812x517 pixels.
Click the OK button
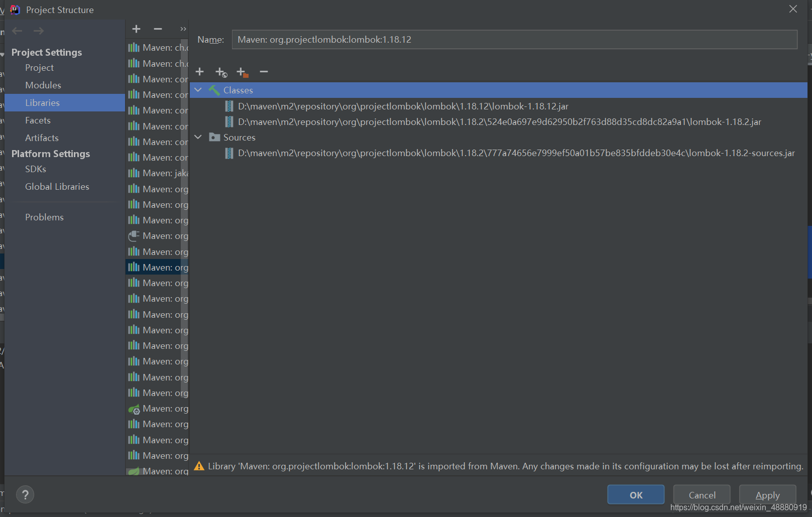636,495
